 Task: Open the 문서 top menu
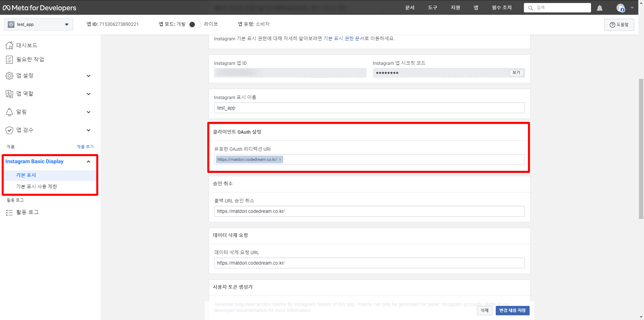pos(410,8)
